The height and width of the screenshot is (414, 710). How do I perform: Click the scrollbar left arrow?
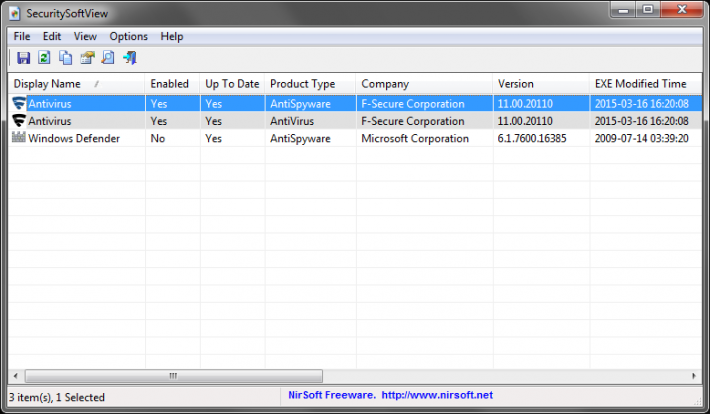[15, 376]
